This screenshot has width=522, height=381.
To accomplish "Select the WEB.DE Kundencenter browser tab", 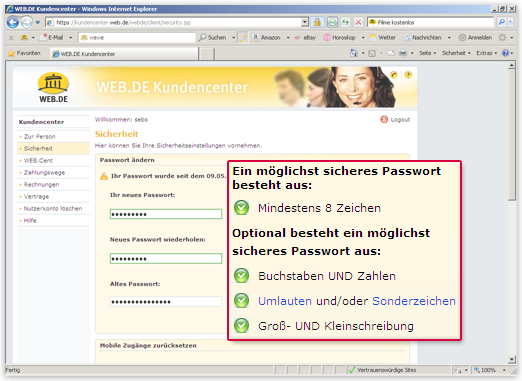I will [124, 54].
